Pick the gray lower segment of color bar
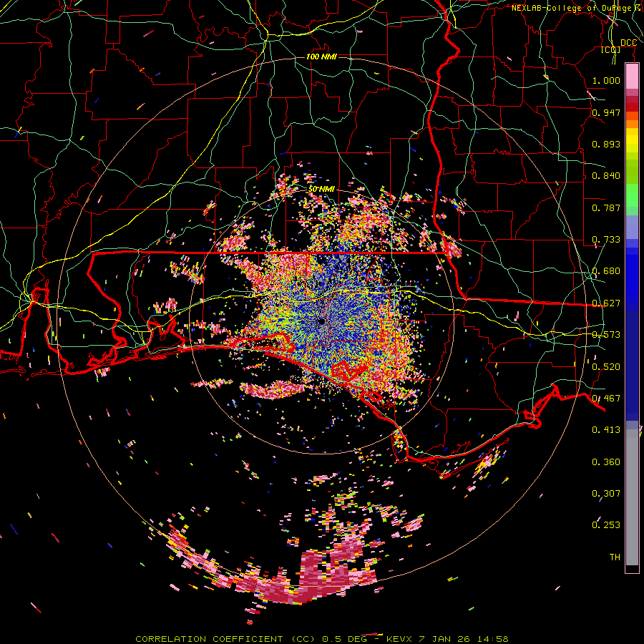Image resolution: width=644 pixels, height=644 pixels. coord(632,497)
